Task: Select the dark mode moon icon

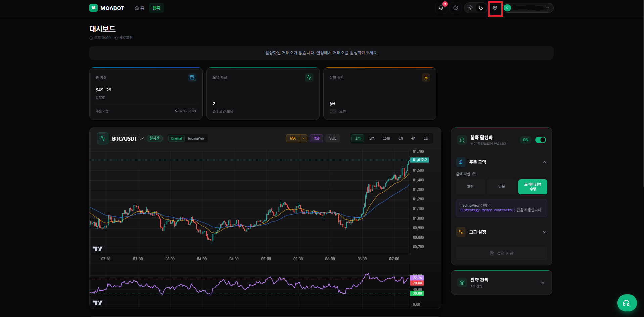Action: (x=481, y=8)
